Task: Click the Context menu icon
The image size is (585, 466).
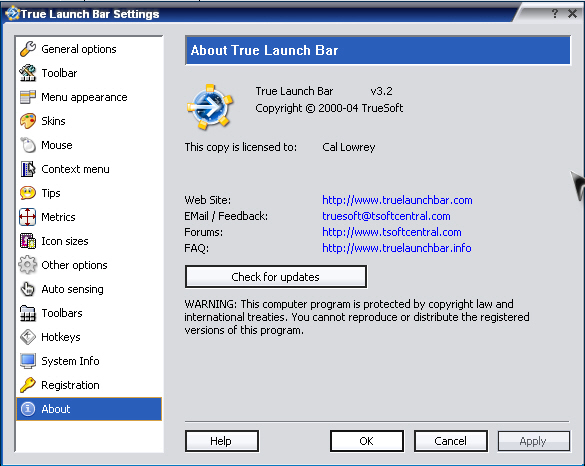Action: 28,169
